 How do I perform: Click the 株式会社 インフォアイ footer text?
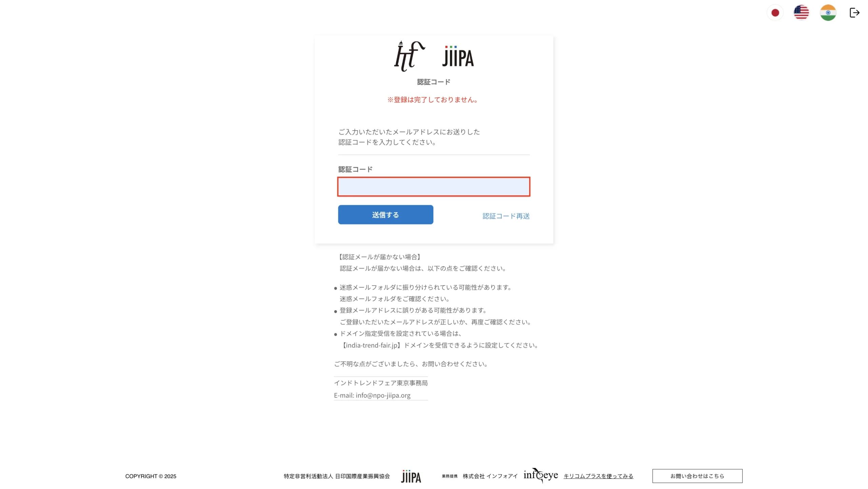coord(490,476)
